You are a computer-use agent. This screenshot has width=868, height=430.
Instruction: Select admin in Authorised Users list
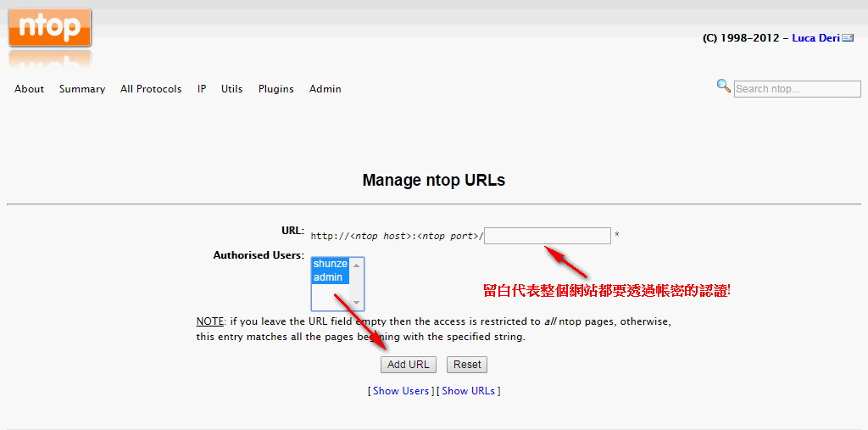coord(331,277)
